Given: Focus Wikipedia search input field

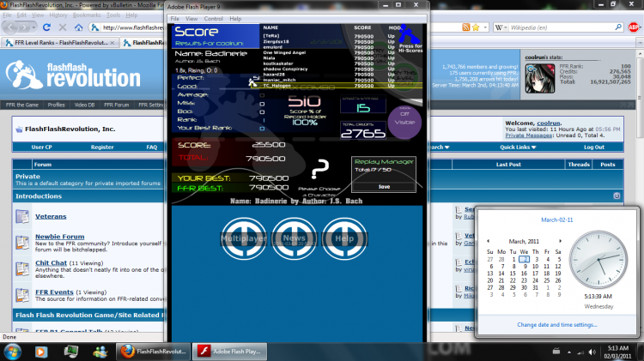Looking at the screenshot, I should [561, 27].
